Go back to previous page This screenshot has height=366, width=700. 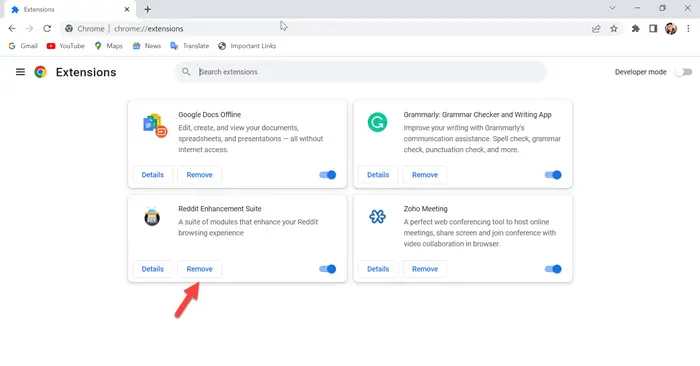coord(12,29)
